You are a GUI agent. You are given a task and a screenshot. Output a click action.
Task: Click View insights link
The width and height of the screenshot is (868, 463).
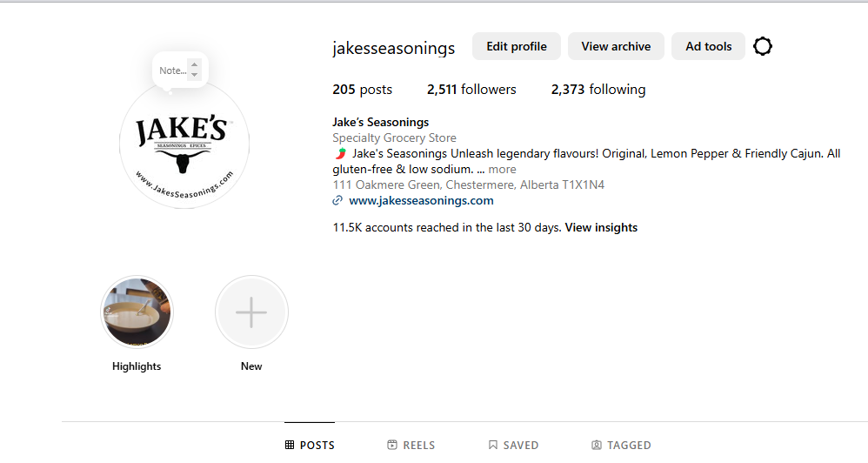point(601,227)
